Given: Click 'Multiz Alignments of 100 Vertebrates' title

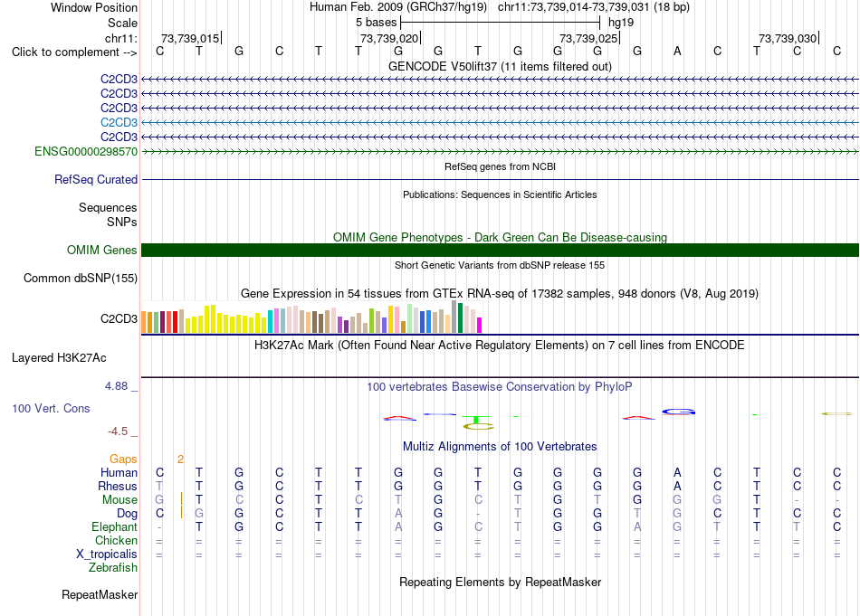Looking at the screenshot, I should (500, 446).
